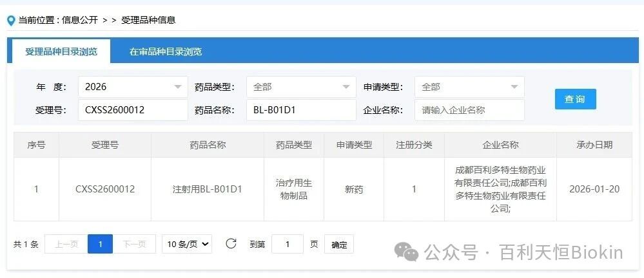Viewport: 644px width, 278px height.
Task: Select page number 1 button
Action: (x=100, y=244)
